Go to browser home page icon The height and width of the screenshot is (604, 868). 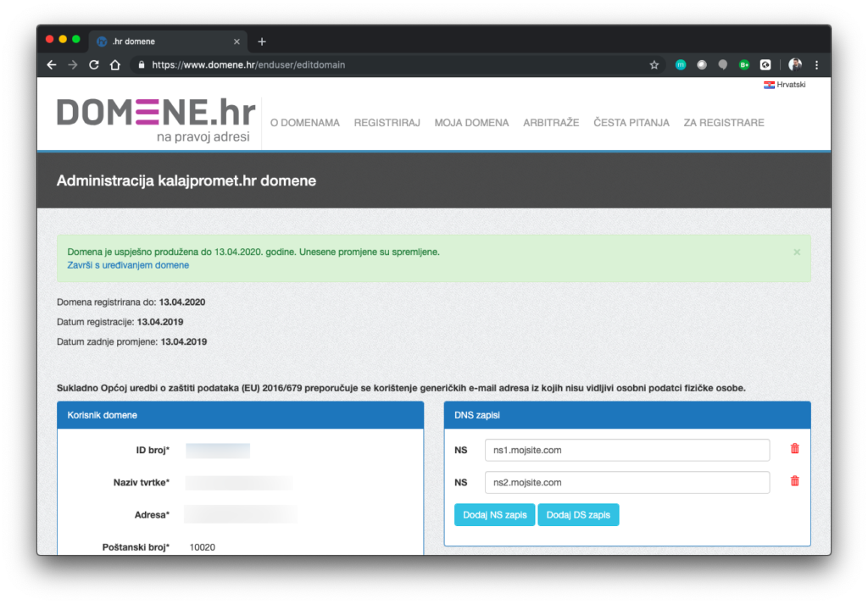(114, 64)
